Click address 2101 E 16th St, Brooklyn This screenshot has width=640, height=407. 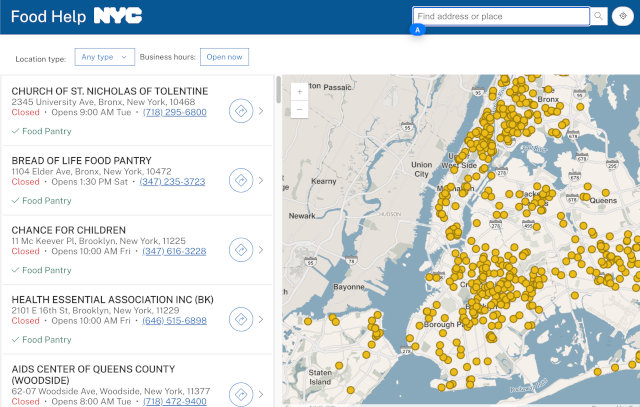coord(95,310)
